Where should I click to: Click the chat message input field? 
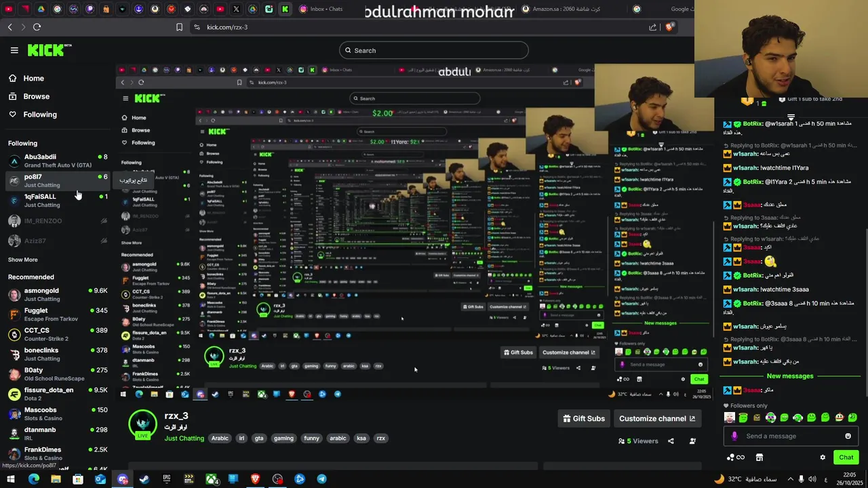(791, 436)
